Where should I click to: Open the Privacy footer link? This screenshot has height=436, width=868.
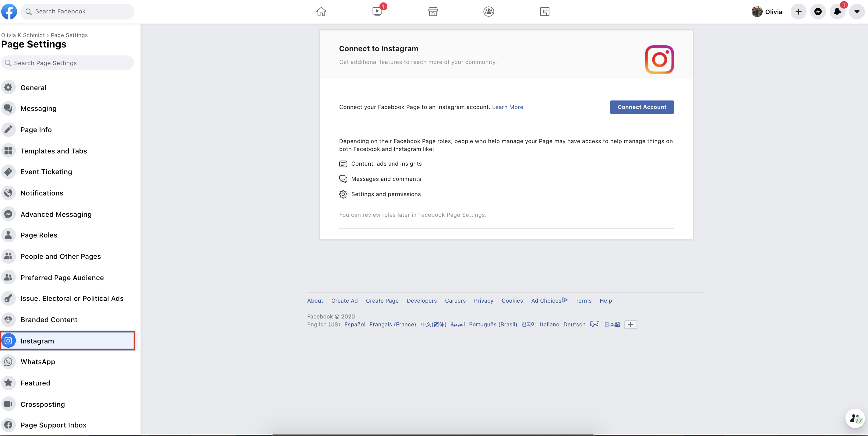[484, 301]
